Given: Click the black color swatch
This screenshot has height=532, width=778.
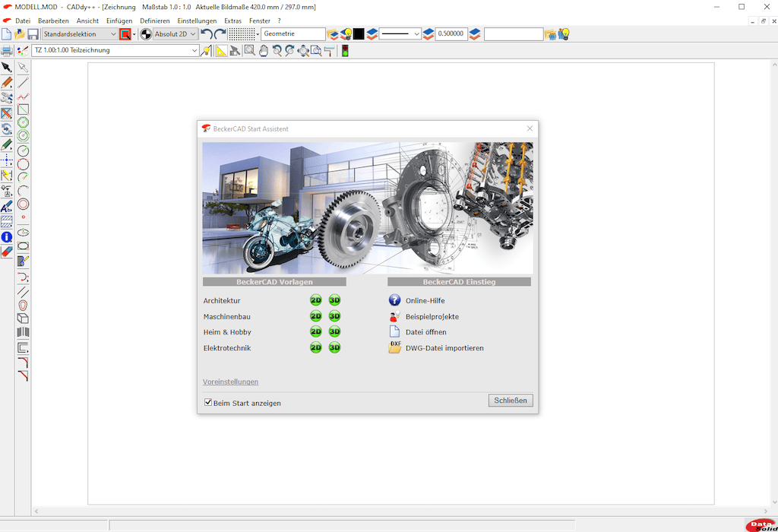Looking at the screenshot, I should click(359, 34).
